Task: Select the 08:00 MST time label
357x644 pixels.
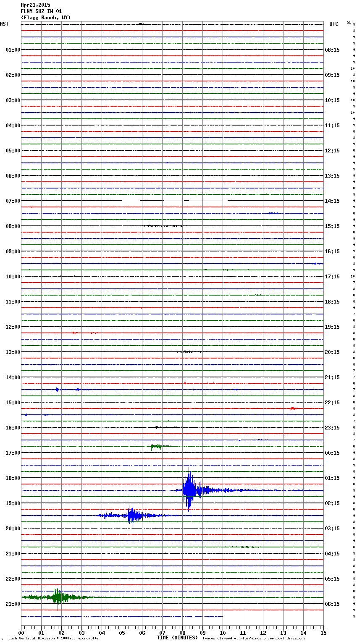Action: [x=13, y=226]
